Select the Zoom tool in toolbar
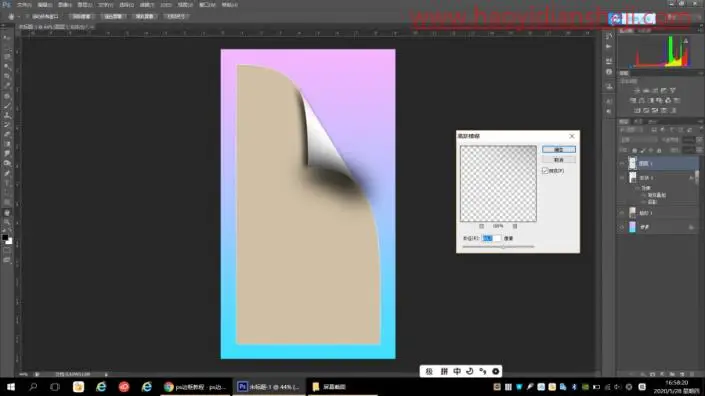The image size is (705, 396). pos(7,222)
